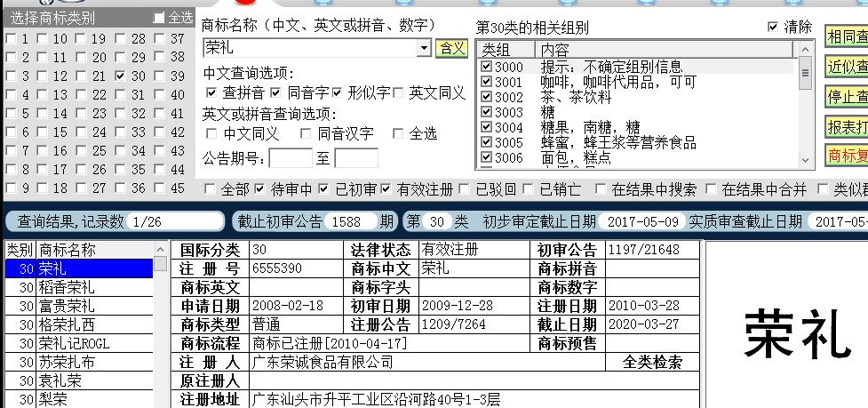Enable the 中文同义 option

tap(211, 133)
